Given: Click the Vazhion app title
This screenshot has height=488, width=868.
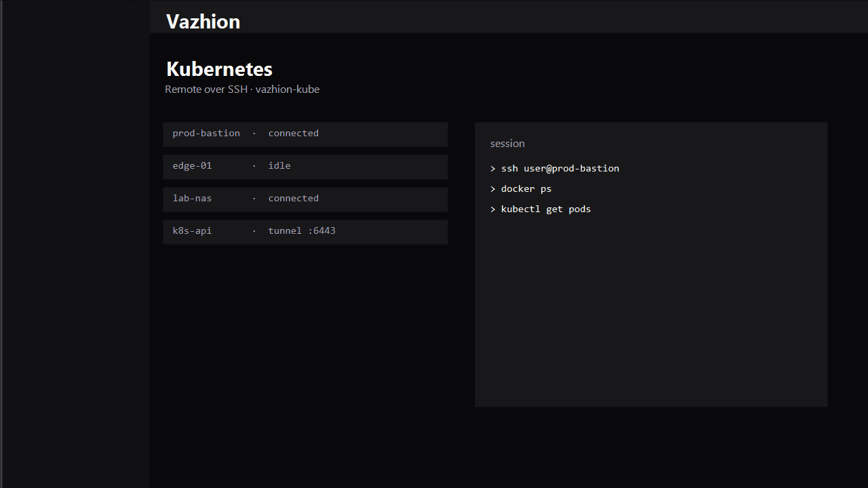Looking at the screenshot, I should point(203,22).
